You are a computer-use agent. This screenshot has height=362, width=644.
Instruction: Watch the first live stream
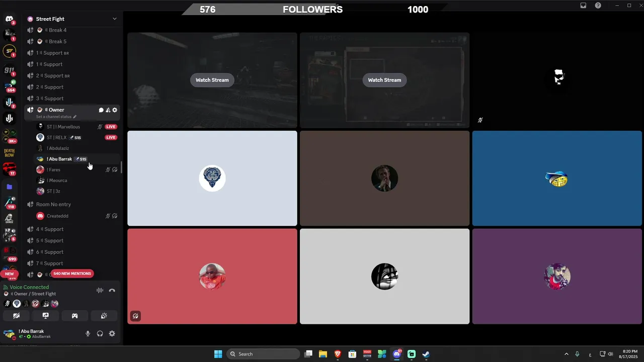pyautogui.click(x=212, y=80)
